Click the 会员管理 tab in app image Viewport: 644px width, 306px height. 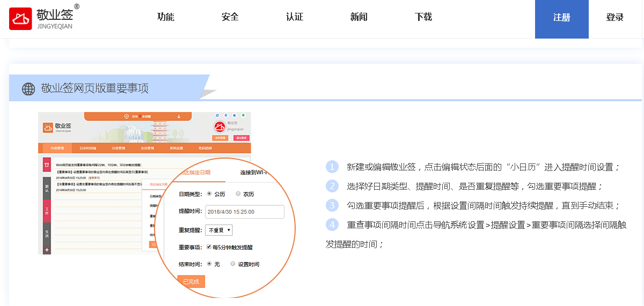(x=147, y=148)
